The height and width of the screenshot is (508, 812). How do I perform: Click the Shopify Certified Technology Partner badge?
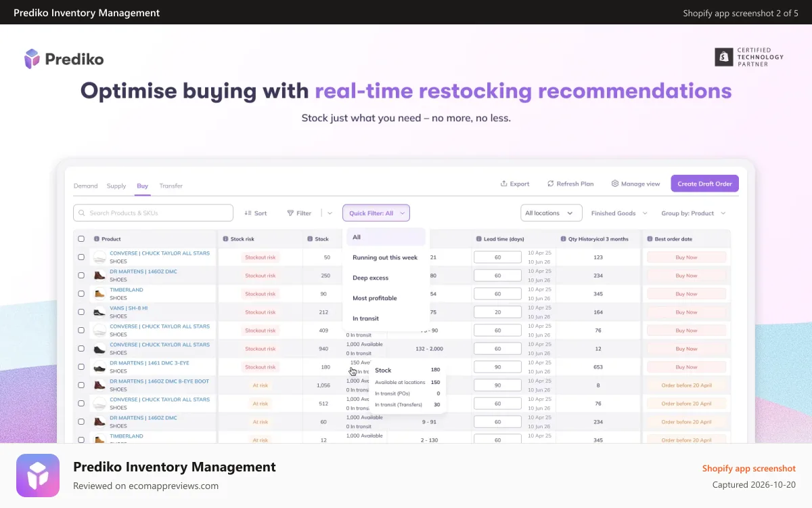[749, 57]
